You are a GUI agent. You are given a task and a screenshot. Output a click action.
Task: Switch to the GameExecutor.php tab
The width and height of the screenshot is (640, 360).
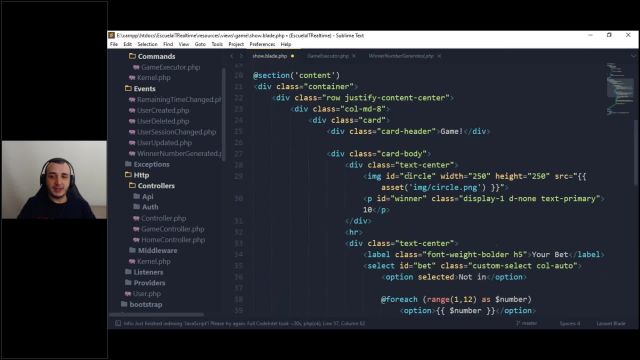(x=328, y=56)
